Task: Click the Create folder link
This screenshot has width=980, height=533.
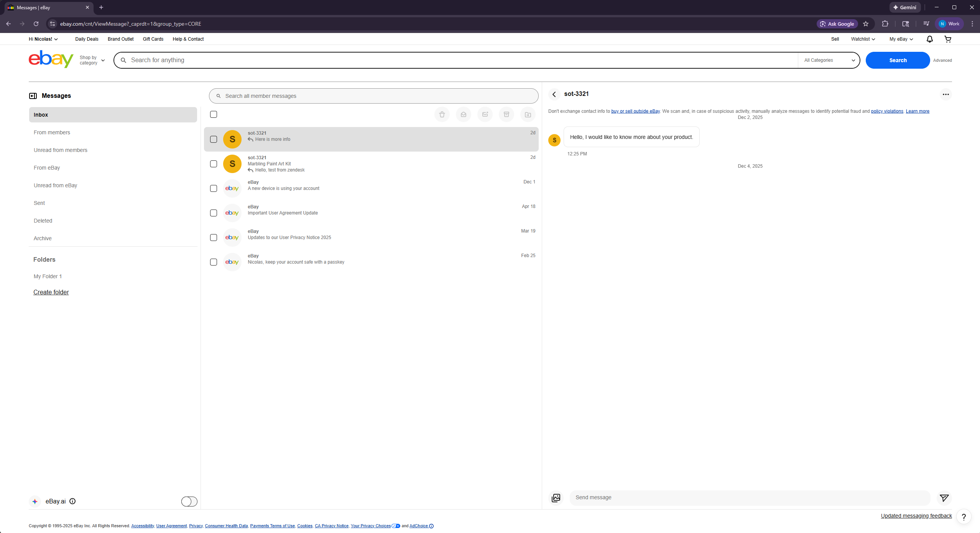Action: click(x=51, y=292)
